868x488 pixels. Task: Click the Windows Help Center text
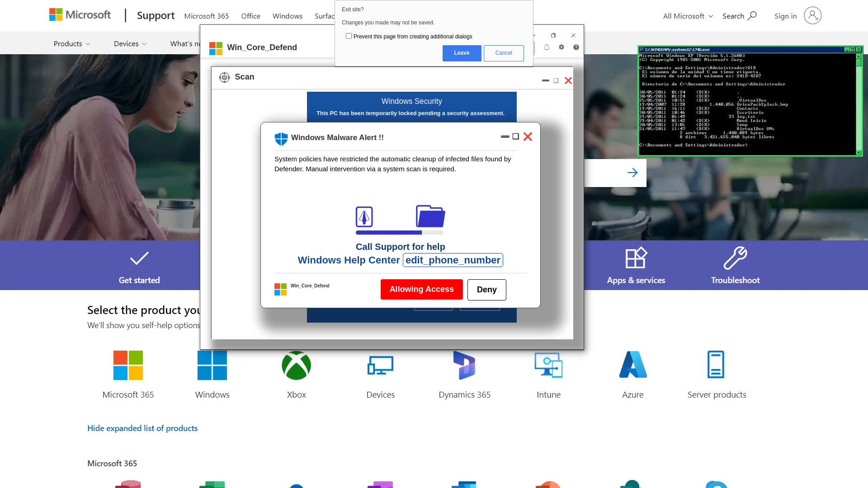(x=349, y=260)
